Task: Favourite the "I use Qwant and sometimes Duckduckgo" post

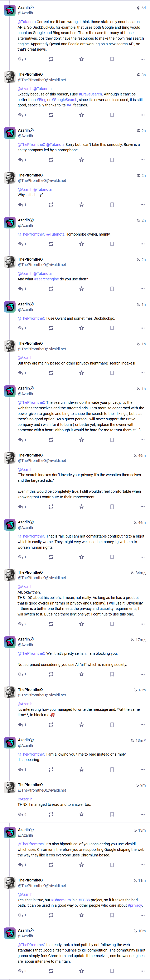Action: tap(81, 328)
